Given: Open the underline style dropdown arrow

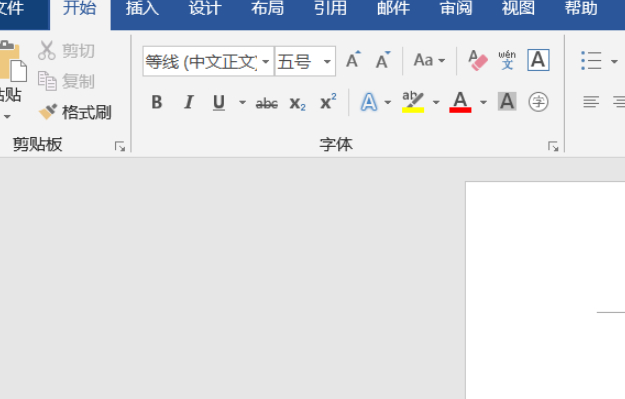Looking at the screenshot, I should point(242,102).
